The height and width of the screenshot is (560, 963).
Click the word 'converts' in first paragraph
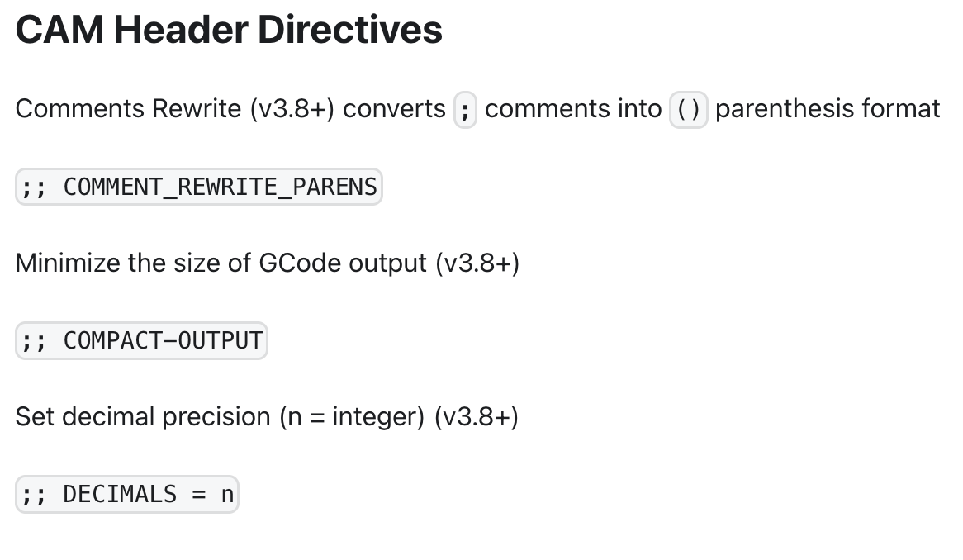click(x=394, y=109)
